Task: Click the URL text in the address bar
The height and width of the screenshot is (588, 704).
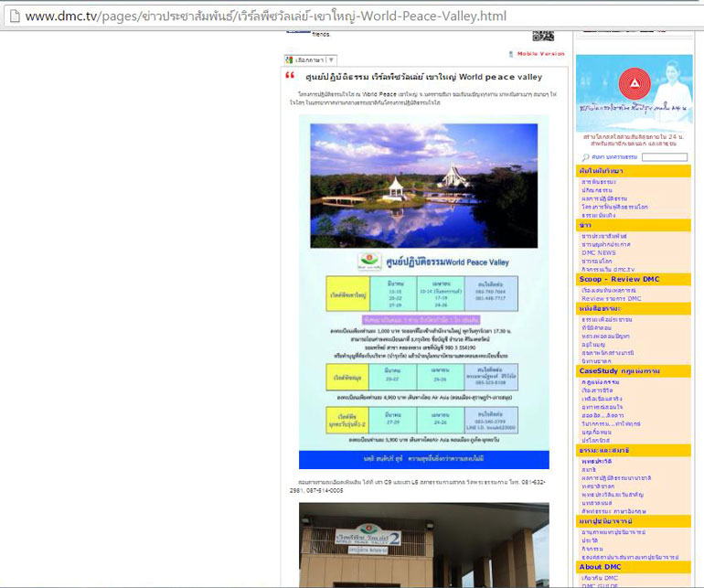Action: pyautogui.click(x=265, y=16)
